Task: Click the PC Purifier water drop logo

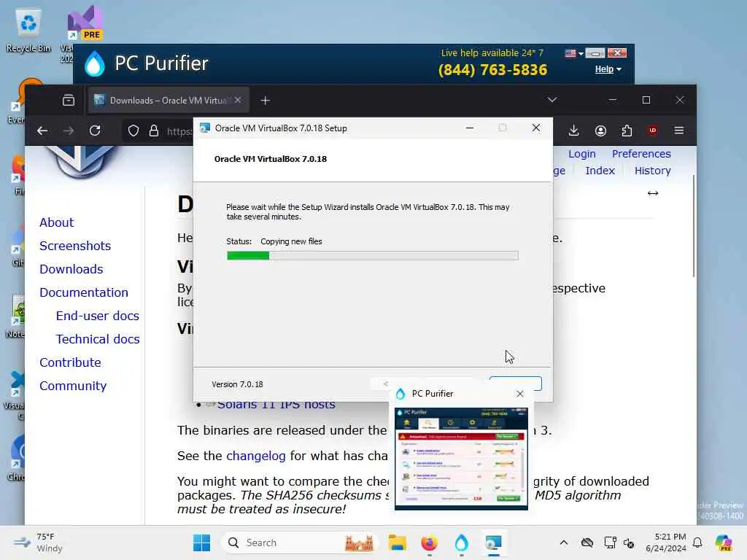Action: 94,63
